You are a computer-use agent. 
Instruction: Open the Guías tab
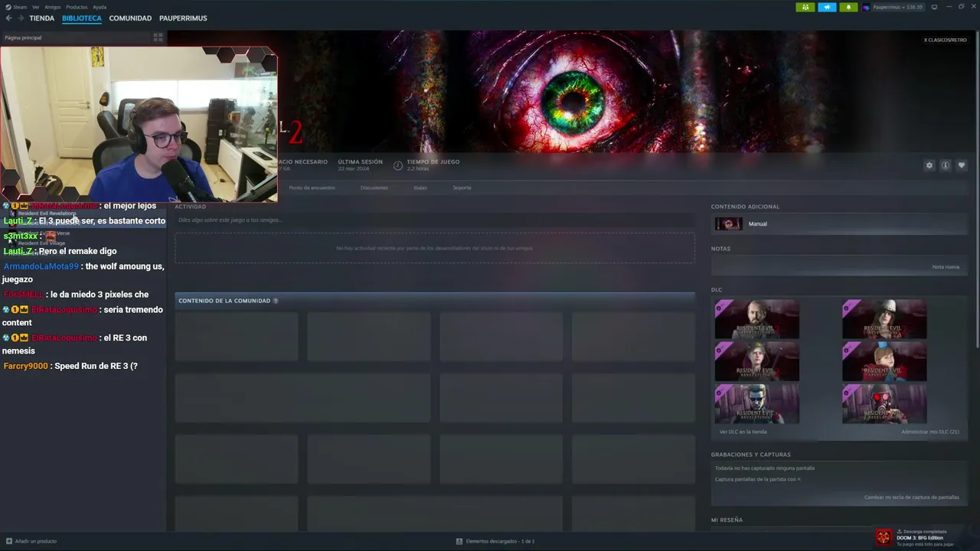(x=420, y=187)
